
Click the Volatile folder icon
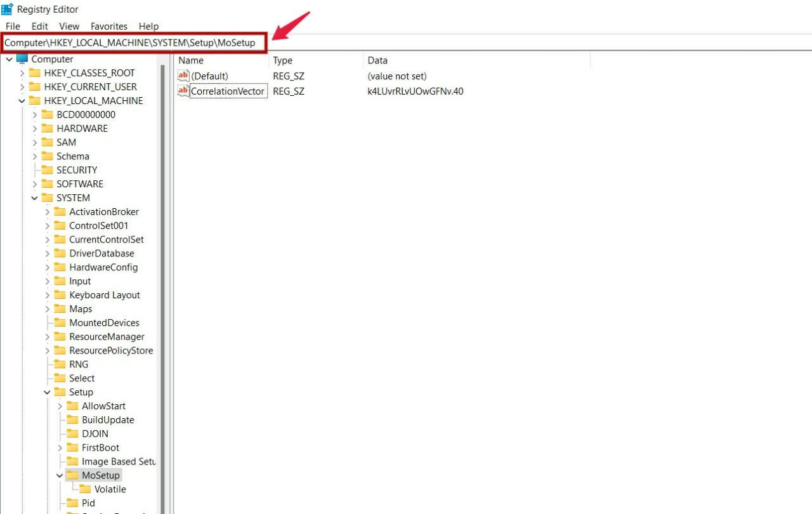coord(85,489)
